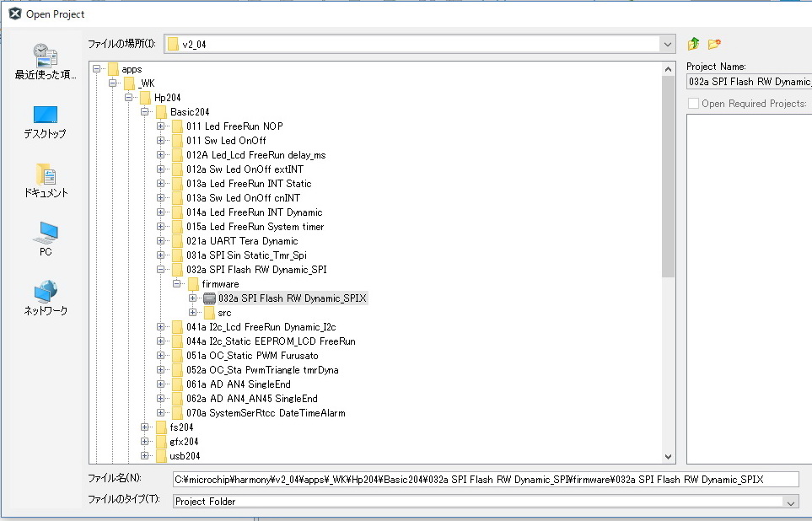This screenshot has height=521, width=812.
Task: Open the Project Folder file type dropdown
Action: click(x=791, y=502)
